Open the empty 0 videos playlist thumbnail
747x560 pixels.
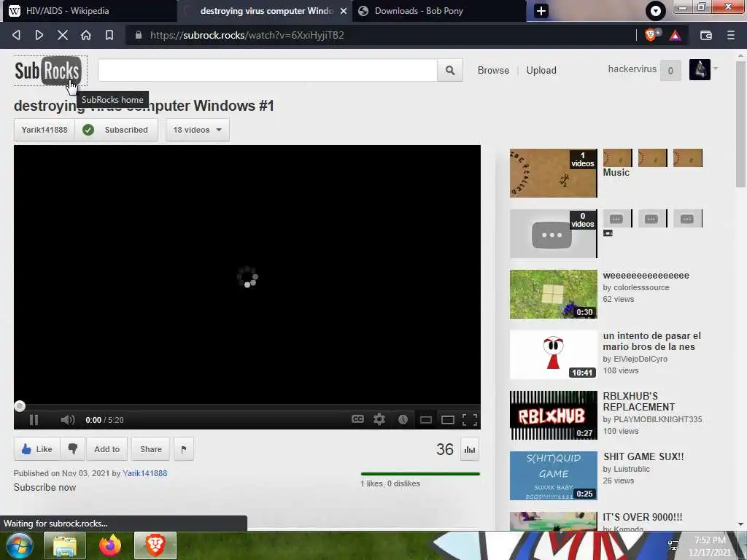[553, 234]
